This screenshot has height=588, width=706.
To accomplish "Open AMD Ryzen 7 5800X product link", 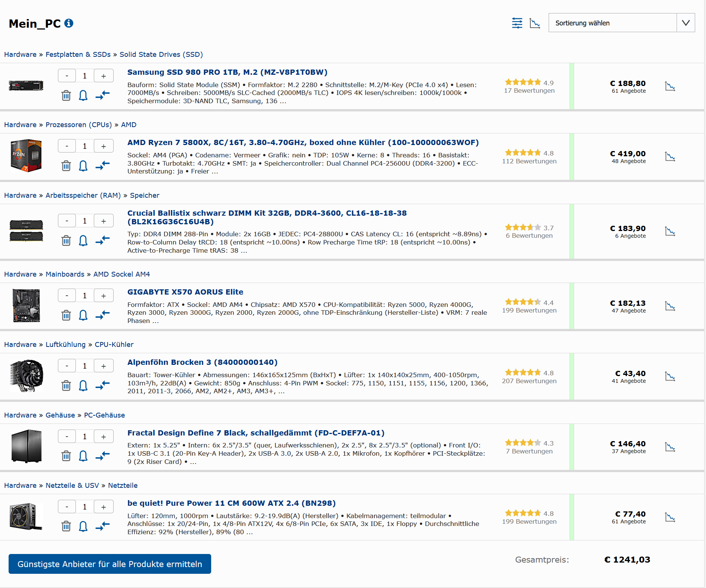I will click(303, 142).
